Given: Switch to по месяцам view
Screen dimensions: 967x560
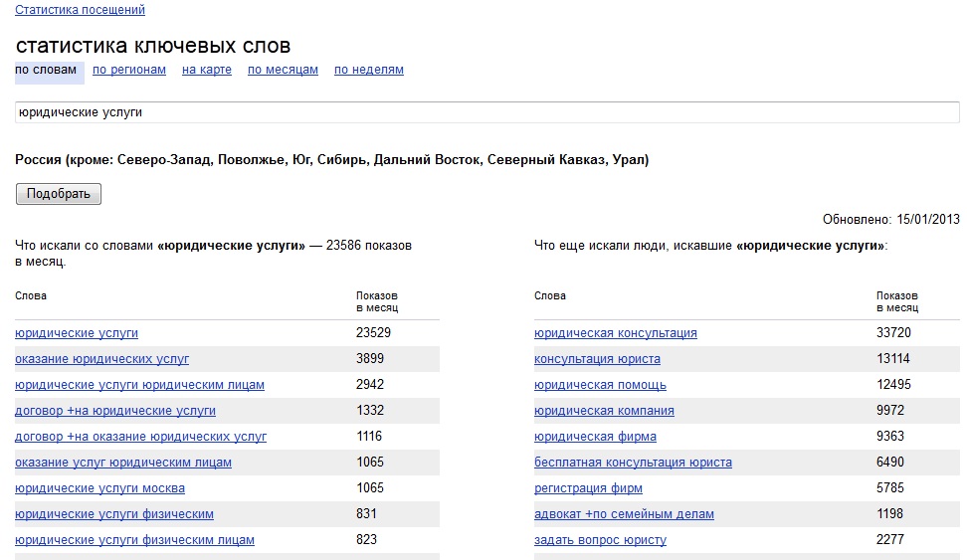Looking at the screenshot, I should [283, 70].
